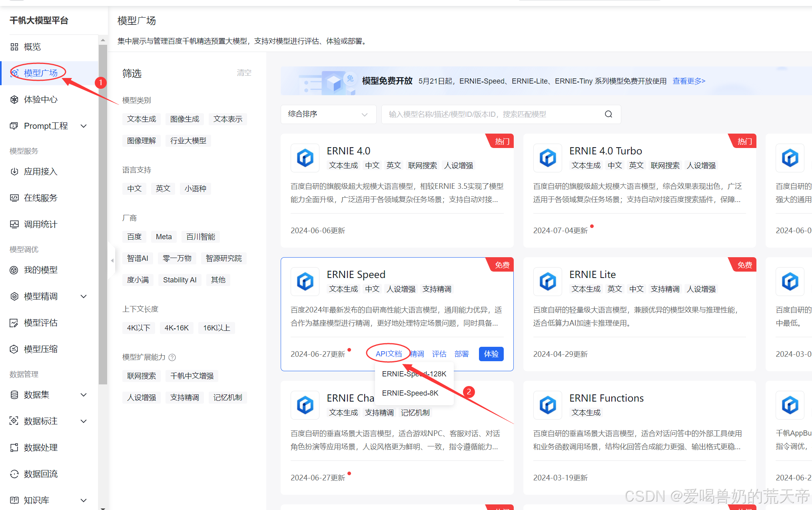Viewport: 812px width, 510px height.
Task: Click the 我的模型 sidebar icon
Action: pyautogui.click(x=14, y=270)
